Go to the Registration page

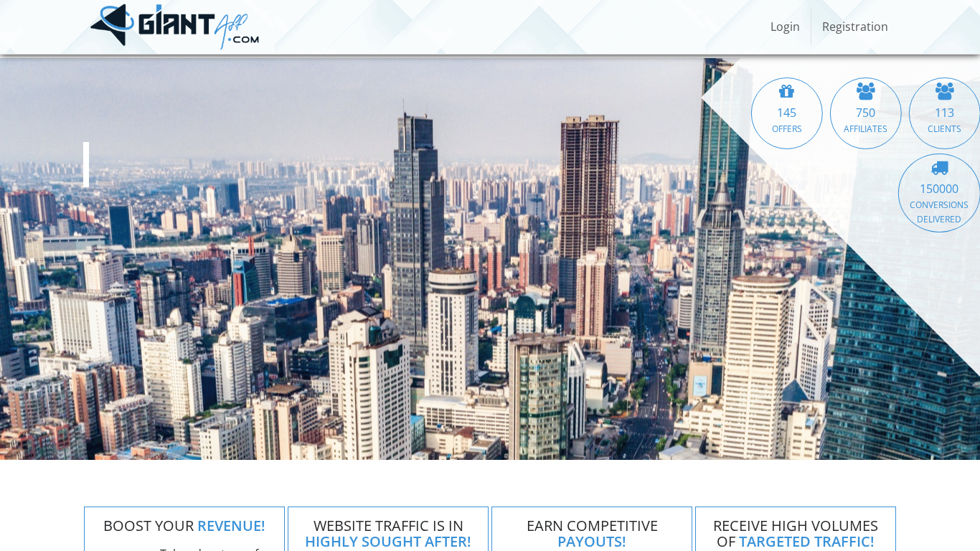tap(854, 27)
